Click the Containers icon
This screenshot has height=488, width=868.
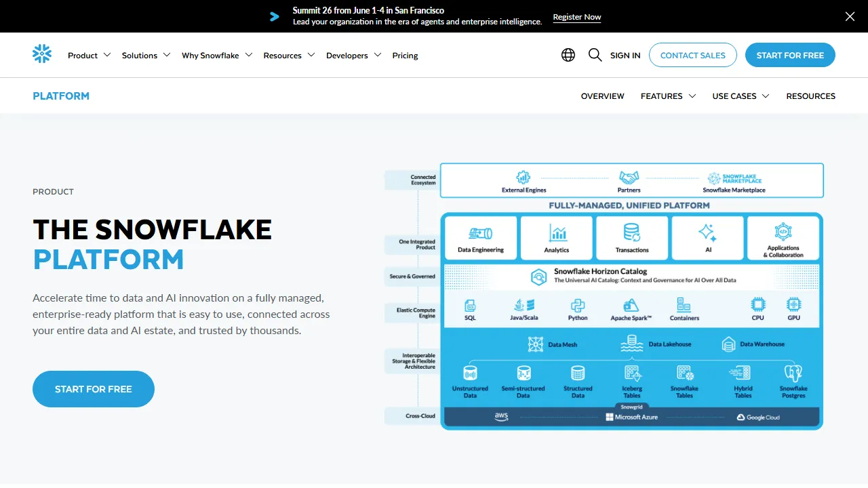coord(684,305)
